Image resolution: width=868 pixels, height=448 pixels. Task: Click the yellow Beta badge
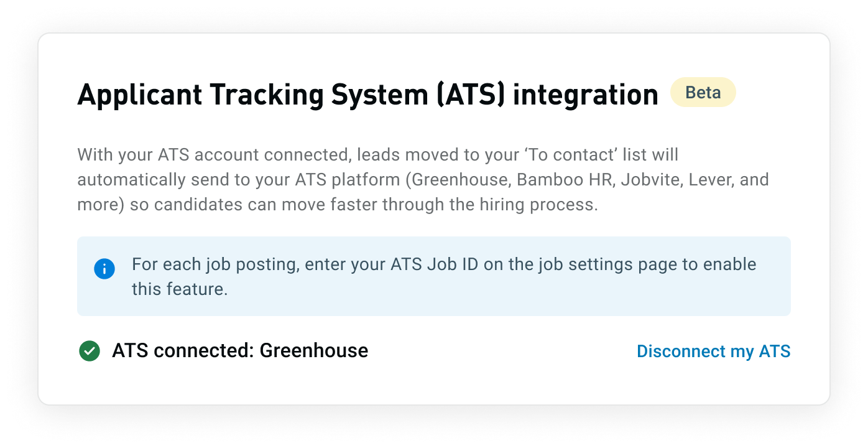[x=703, y=93]
